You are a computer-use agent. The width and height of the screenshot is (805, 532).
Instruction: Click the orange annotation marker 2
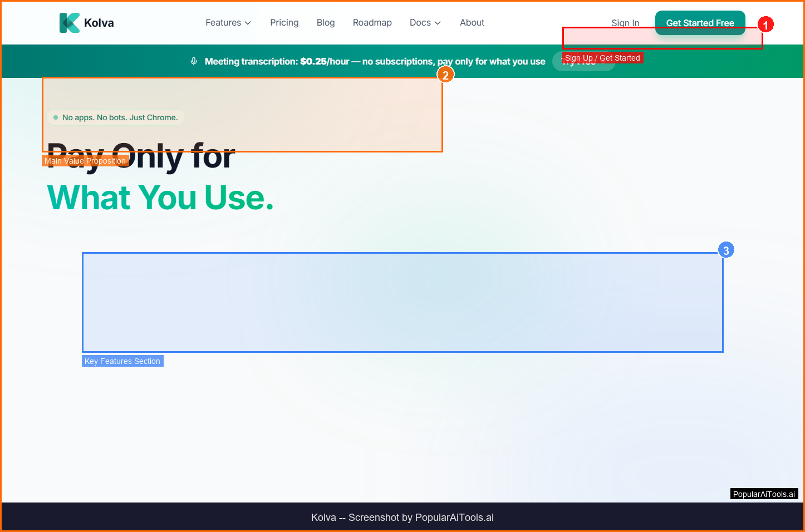445,75
